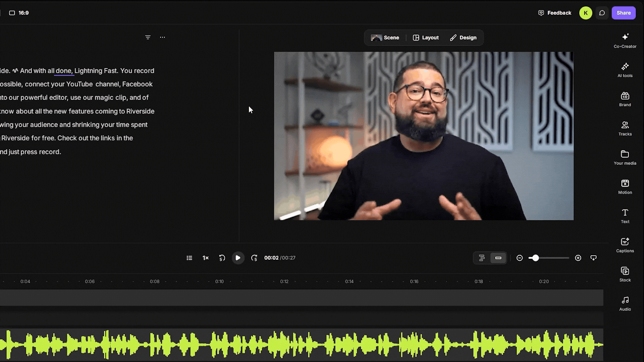The height and width of the screenshot is (362, 644).
Task: Open the Stock library
Action: click(625, 274)
